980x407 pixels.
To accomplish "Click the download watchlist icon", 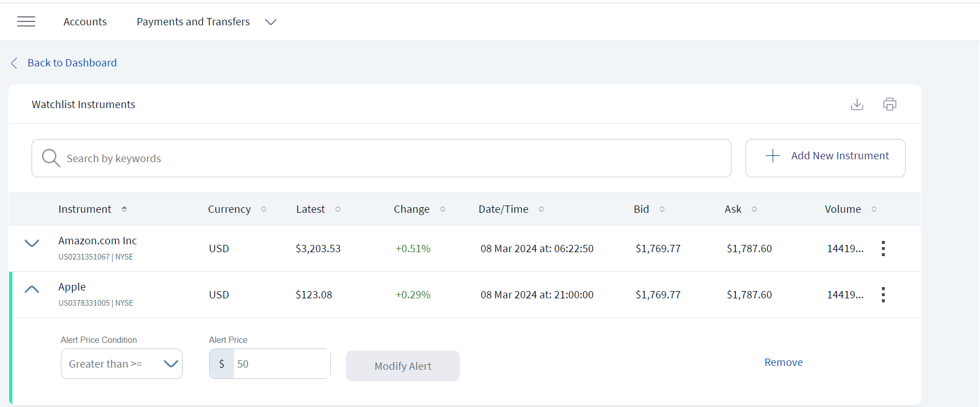I will point(857,104).
